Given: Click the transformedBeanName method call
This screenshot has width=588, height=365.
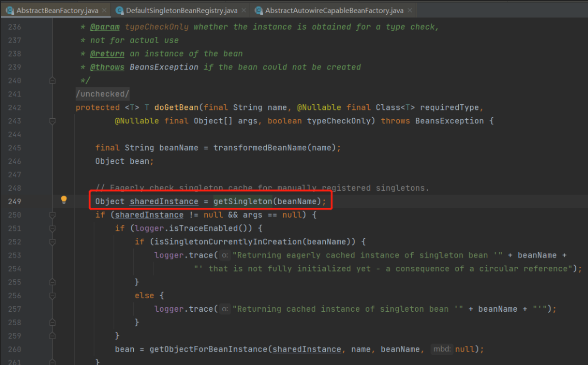Looking at the screenshot, I should 260,148.
